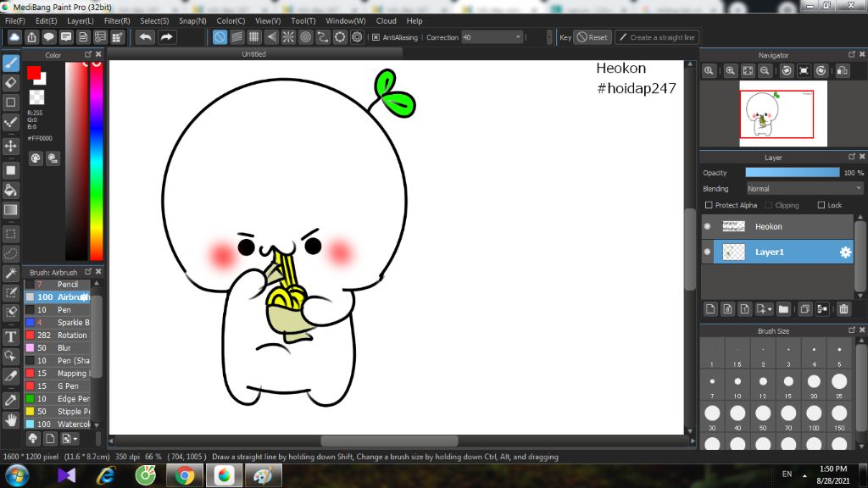Click the red foreground color swatch
This screenshot has width=868, height=488.
pos(34,73)
